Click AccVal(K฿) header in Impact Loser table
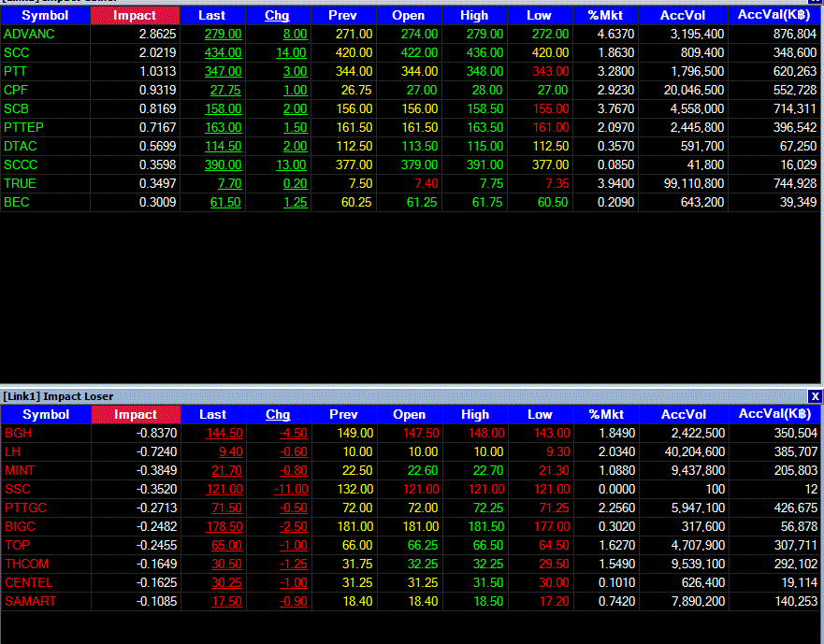824x644 pixels. [x=774, y=414]
